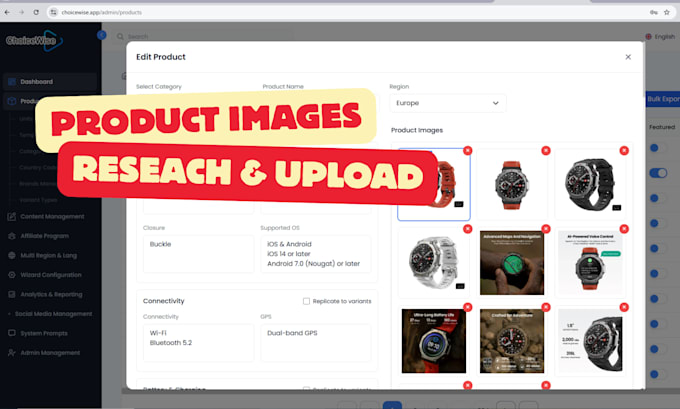The height and width of the screenshot is (409, 680).
Task: Open Admin Management in the sidebar
Action: (50, 353)
